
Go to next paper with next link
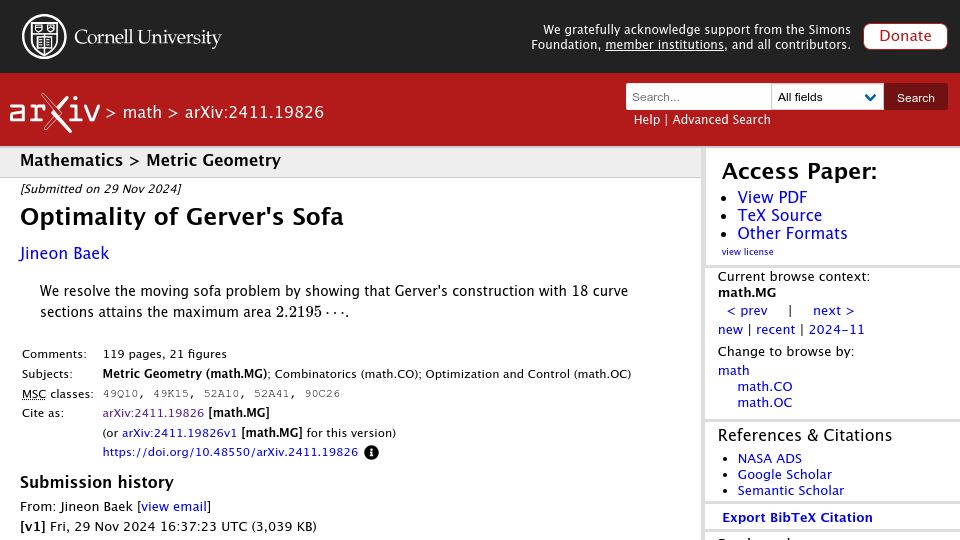point(833,311)
